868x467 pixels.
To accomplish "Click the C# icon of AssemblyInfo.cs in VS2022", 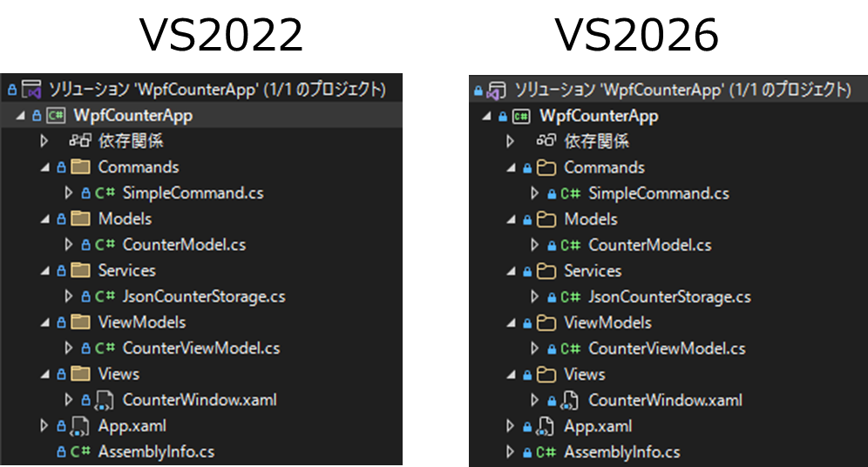I will tap(81, 451).
